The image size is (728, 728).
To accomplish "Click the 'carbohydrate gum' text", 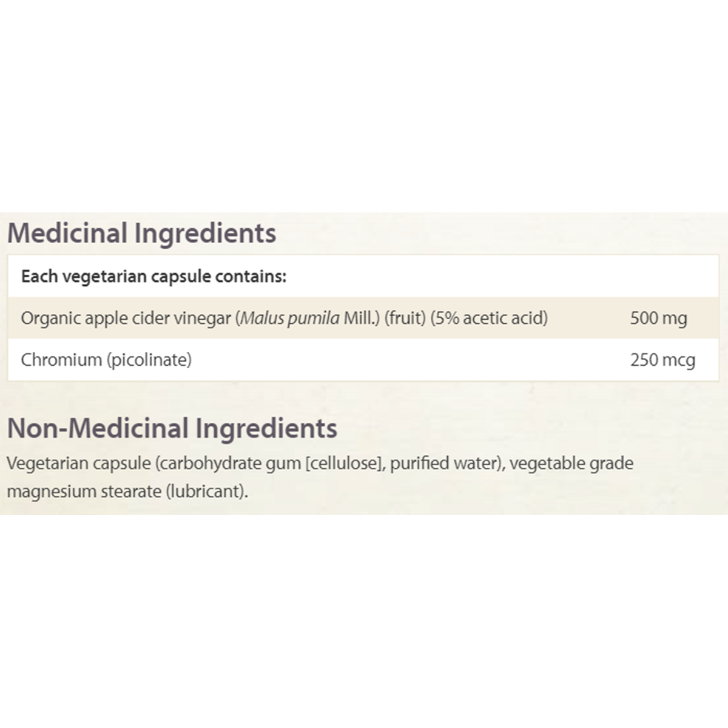I will click(231, 463).
